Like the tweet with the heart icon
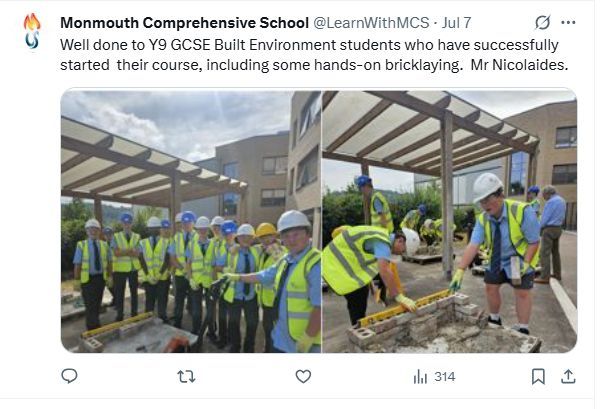Viewport: 607px width, 409px height. (303, 376)
